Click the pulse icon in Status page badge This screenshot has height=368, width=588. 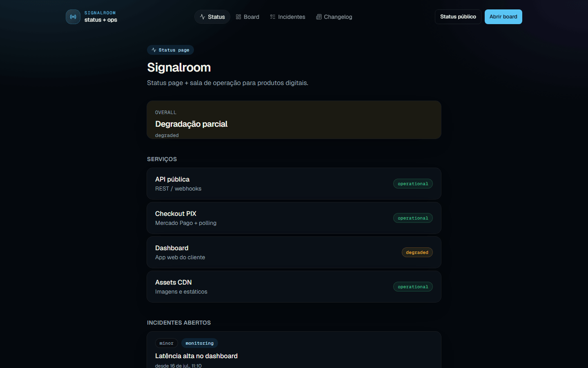click(x=154, y=50)
